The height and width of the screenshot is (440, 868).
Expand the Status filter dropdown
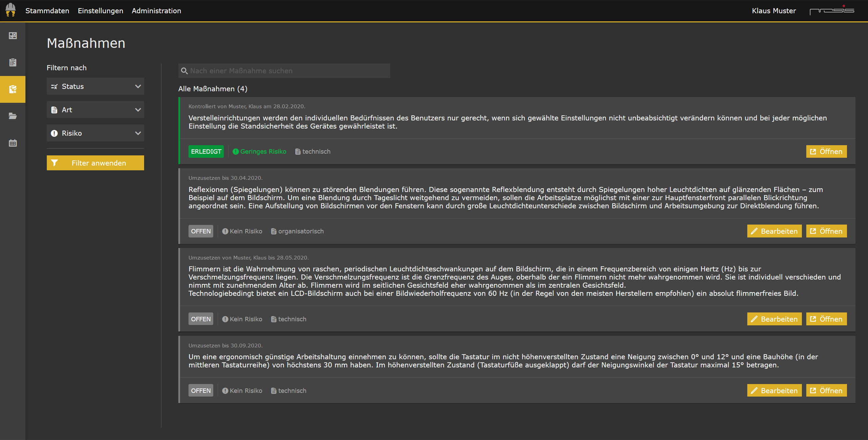(x=95, y=86)
